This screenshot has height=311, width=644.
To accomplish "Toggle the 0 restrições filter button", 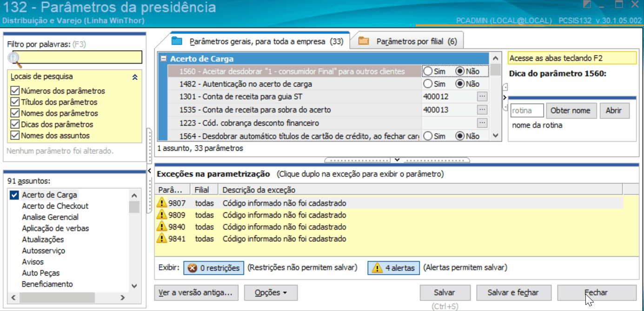I will coord(213,268).
